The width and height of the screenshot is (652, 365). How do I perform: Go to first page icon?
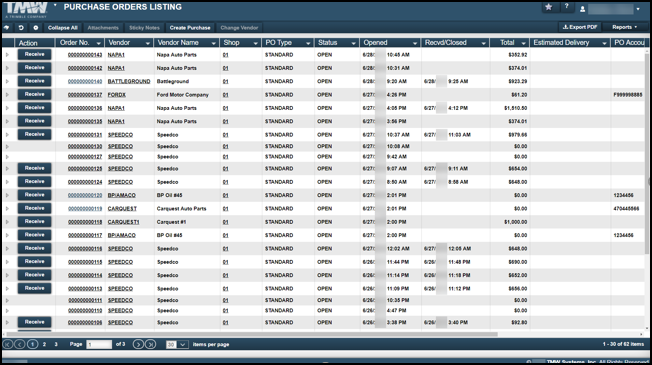tap(7, 344)
